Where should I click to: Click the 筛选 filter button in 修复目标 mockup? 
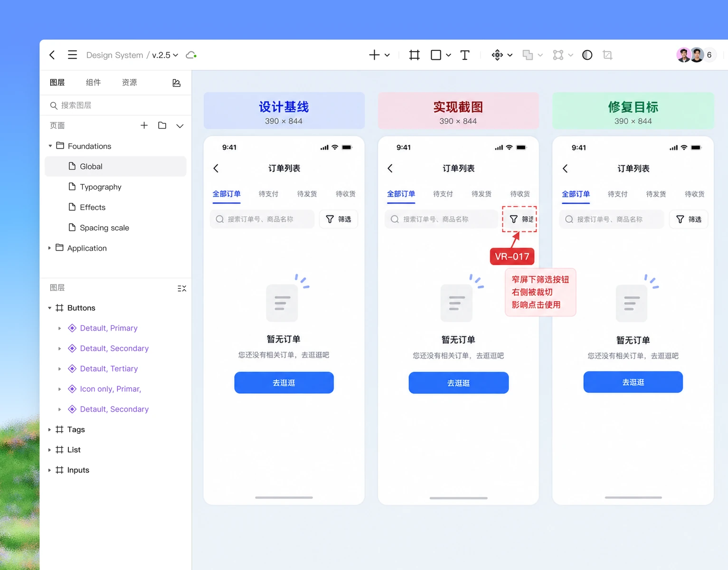[689, 219]
